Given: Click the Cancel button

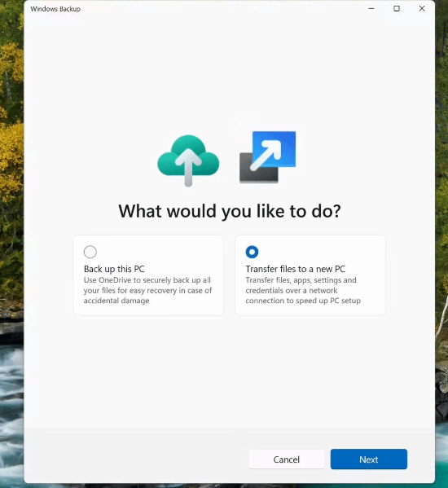Looking at the screenshot, I should 287,459.
